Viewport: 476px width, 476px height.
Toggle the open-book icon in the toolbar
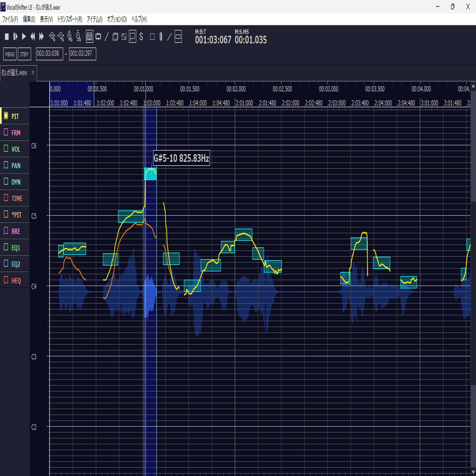(x=89, y=37)
